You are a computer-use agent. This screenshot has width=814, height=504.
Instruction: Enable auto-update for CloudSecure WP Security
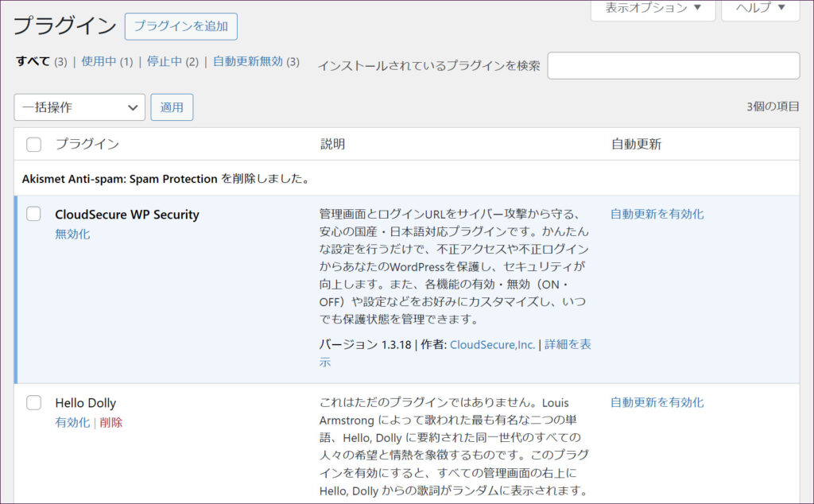(x=657, y=214)
